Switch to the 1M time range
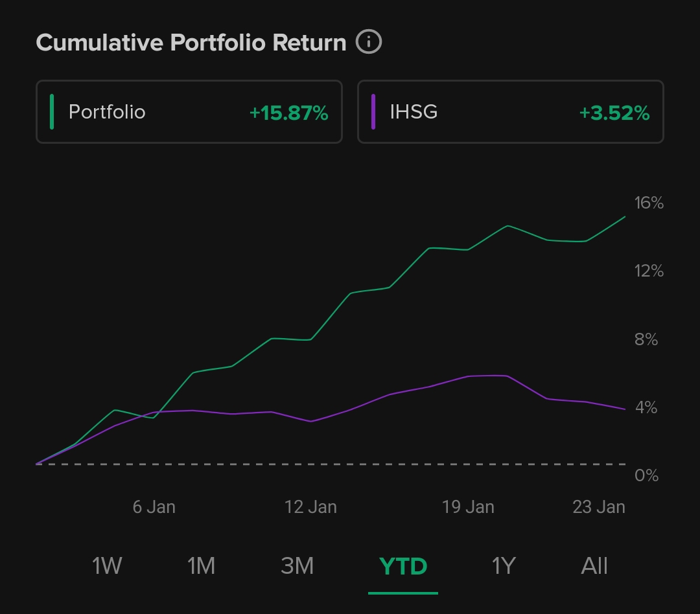 point(201,565)
